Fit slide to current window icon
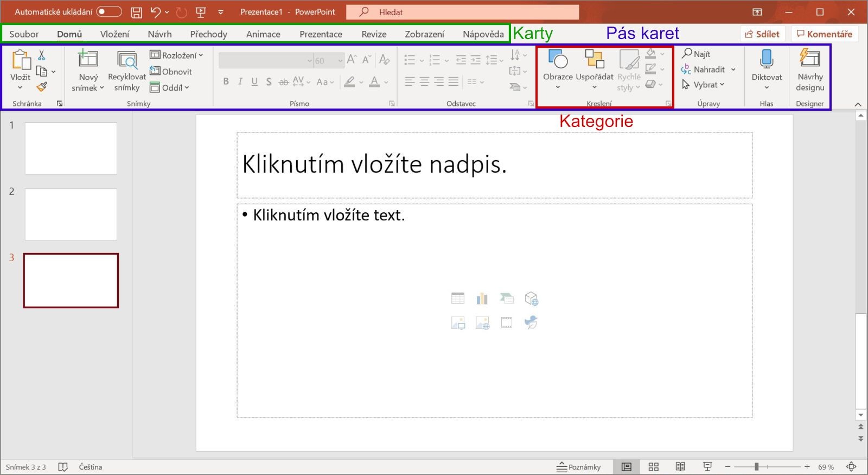This screenshot has width=868, height=475. point(852,466)
